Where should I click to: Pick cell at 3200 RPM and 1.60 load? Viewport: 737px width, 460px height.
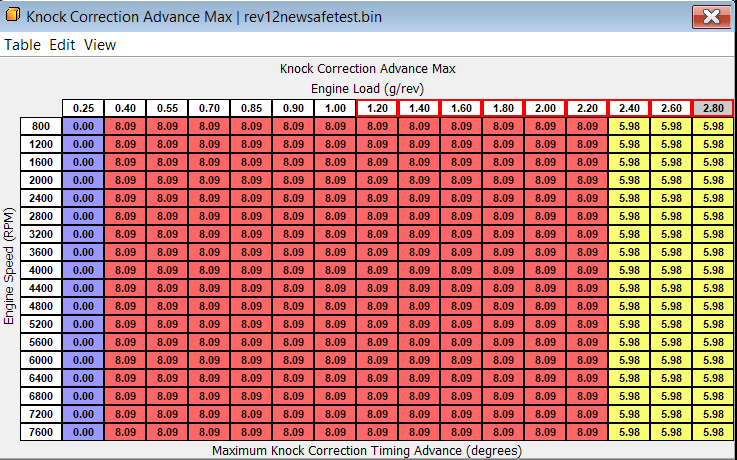pyautogui.click(x=461, y=234)
